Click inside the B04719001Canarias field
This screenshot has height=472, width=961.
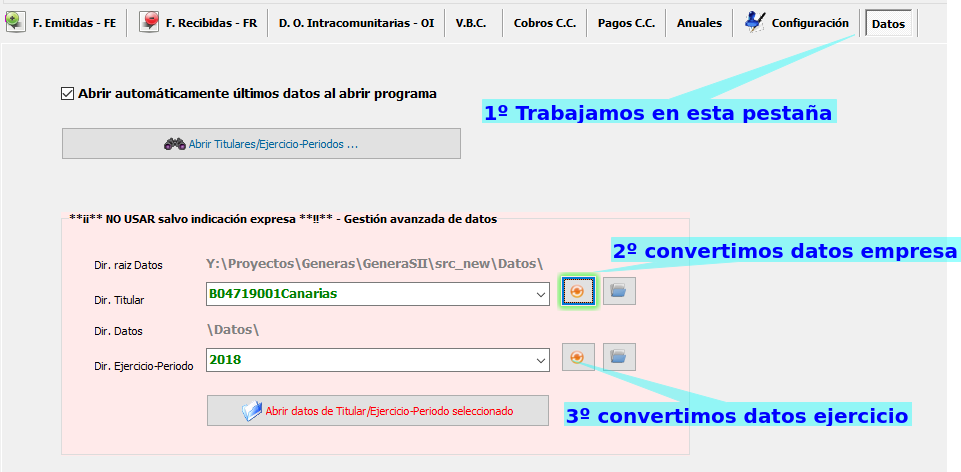pyautogui.click(x=370, y=294)
